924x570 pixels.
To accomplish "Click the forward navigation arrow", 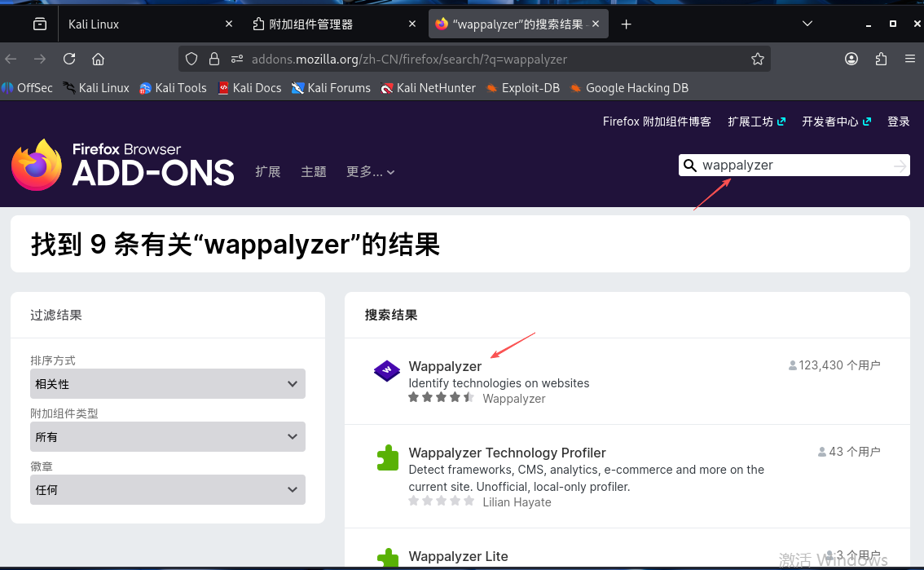I will [x=39, y=59].
